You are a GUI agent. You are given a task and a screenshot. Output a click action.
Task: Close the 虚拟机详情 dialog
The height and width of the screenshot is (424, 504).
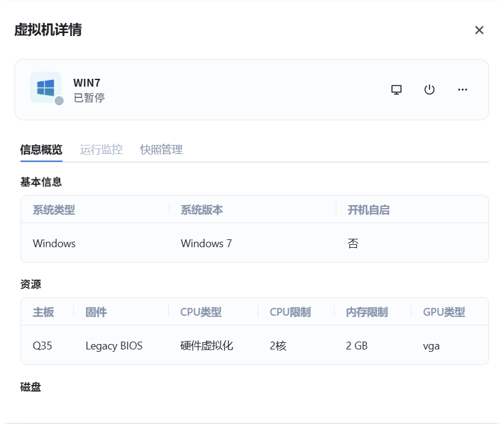479,30
